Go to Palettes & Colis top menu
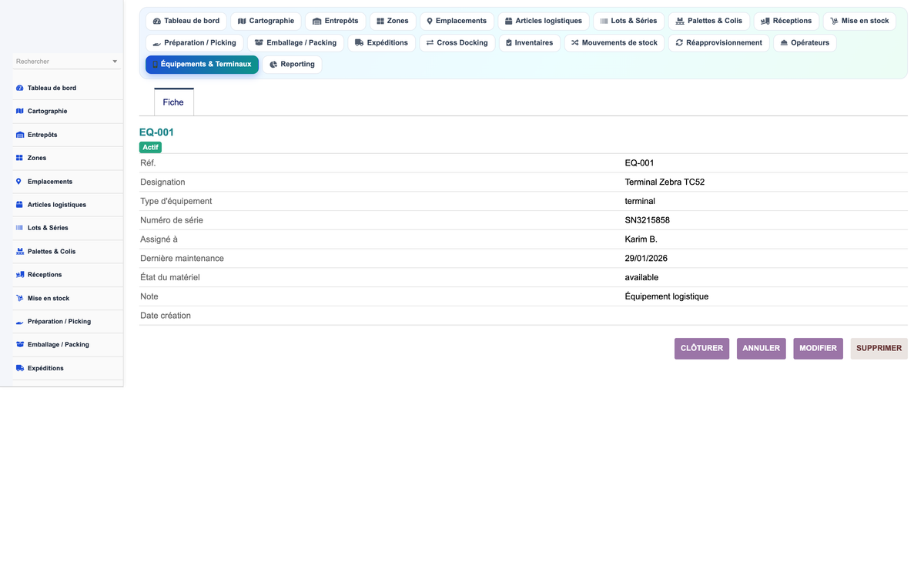The image size is (924, 572). click(x=708, y=21)
